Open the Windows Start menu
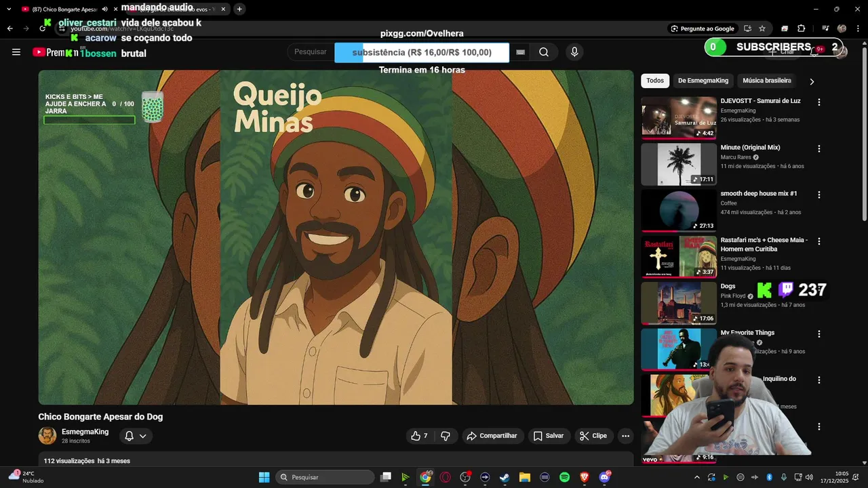 (264, 477)
